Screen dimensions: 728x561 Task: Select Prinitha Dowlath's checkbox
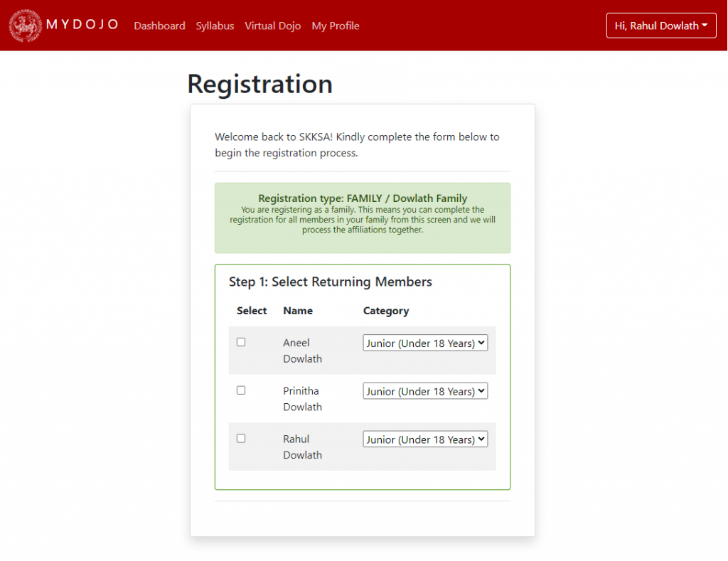click(241, 390)
